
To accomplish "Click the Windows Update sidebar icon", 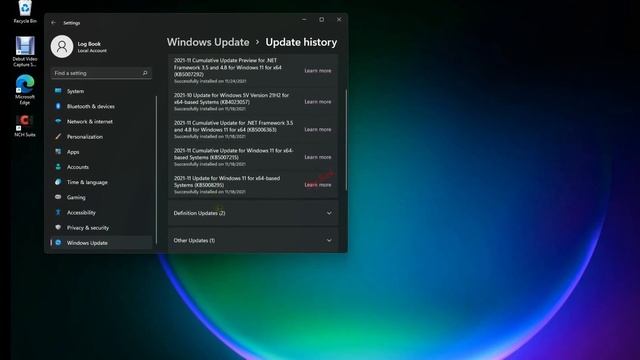I will 58,243.
